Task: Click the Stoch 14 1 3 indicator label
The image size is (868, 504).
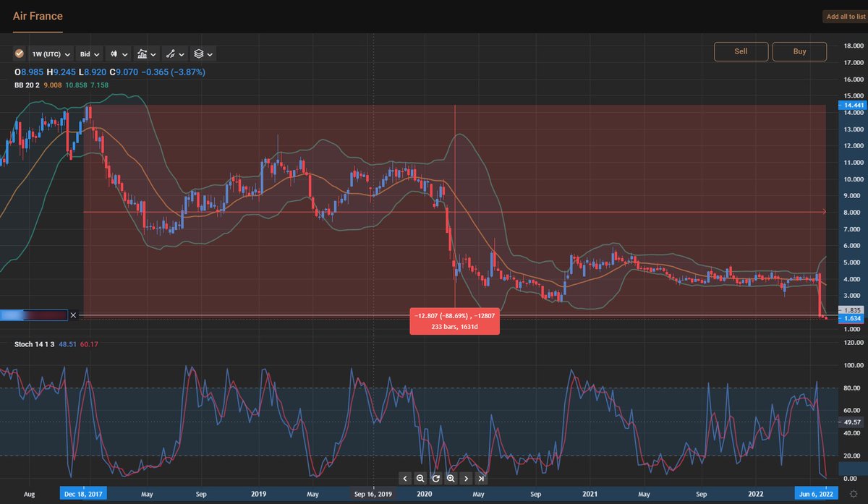Action: (x=35, y=343)
